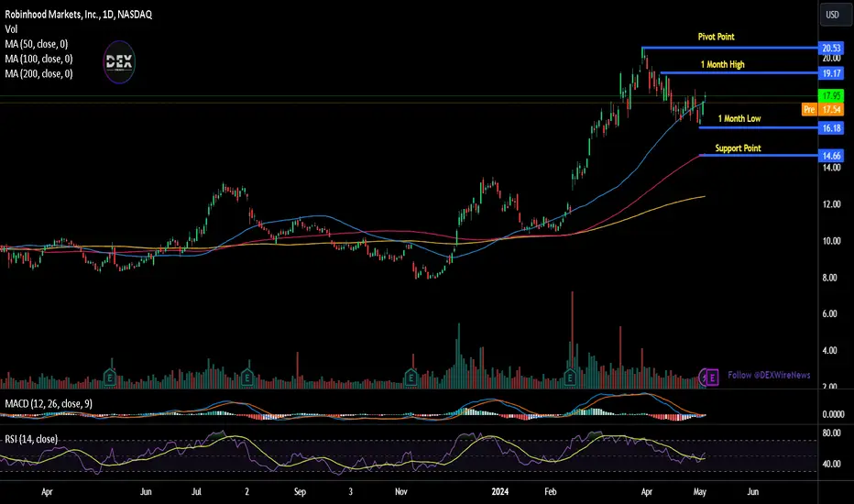Click the 20.53 pivot price label
854x504 pixels.
click(831, 48)
